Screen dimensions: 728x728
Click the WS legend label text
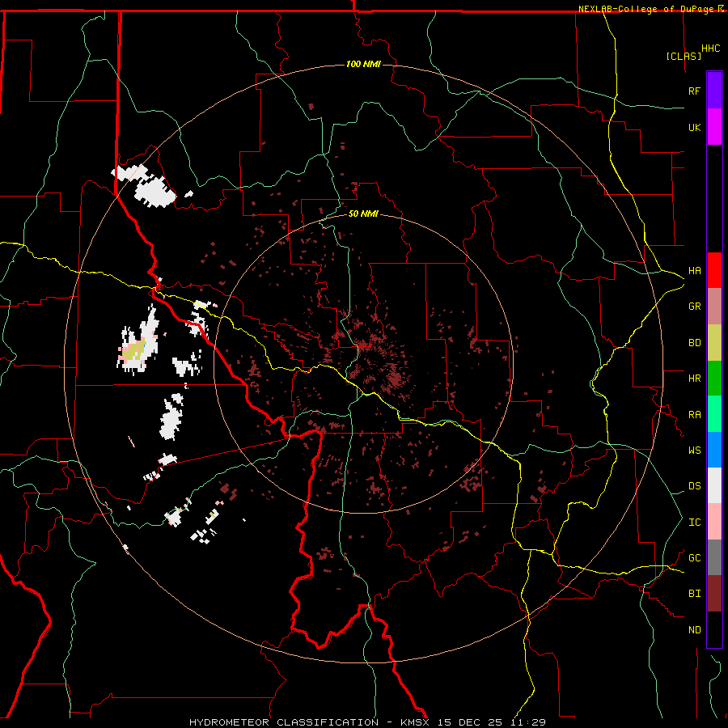(695, 451)
